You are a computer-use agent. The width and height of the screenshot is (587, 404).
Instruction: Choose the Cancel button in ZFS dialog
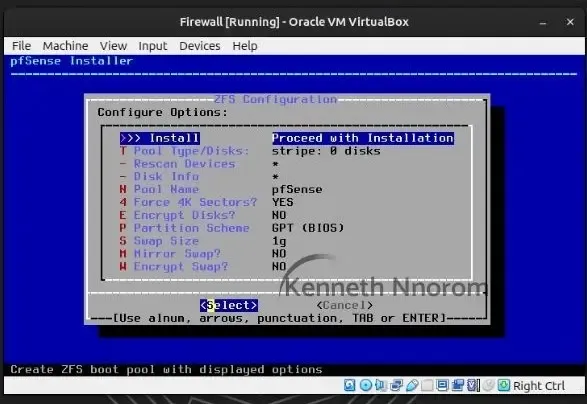pyautogui.click(x=344, y=305)
